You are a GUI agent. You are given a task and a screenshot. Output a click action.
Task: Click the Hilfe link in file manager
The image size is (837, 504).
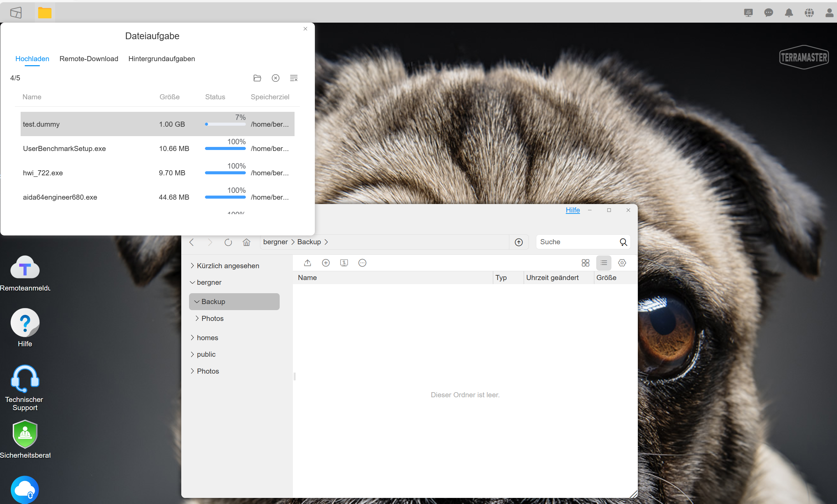573,210
